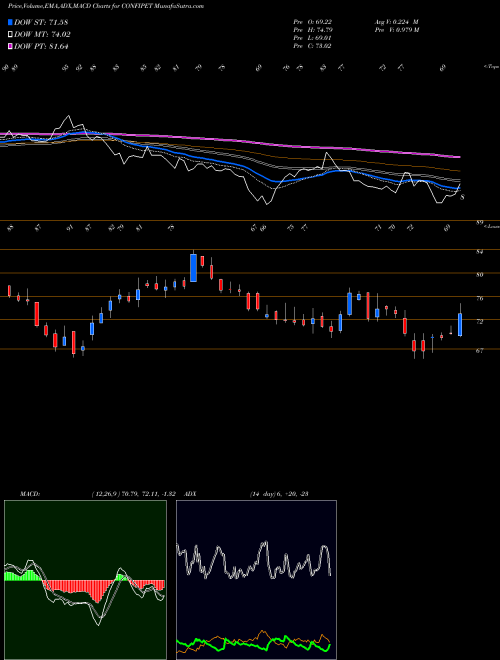The width and height of the screenshot is (500, 660).
Task: Select the 'DOW ST: 71.58' legend text
Action: pyautogui.click(x=41, y=22)
